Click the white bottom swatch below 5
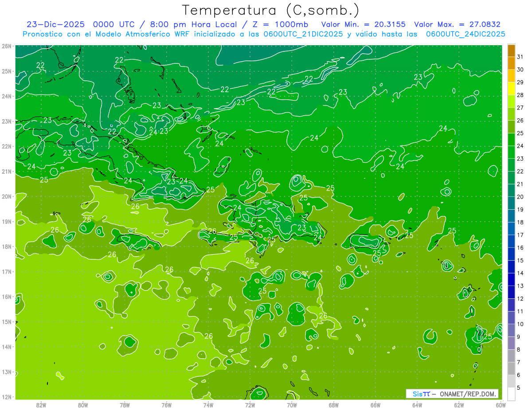Screen dimensions: 532x411 click(512, 394)
